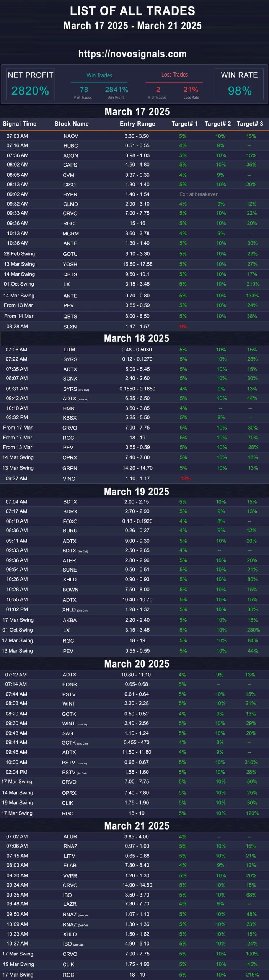Click the March 21 2025 section header

click(137, 826)
